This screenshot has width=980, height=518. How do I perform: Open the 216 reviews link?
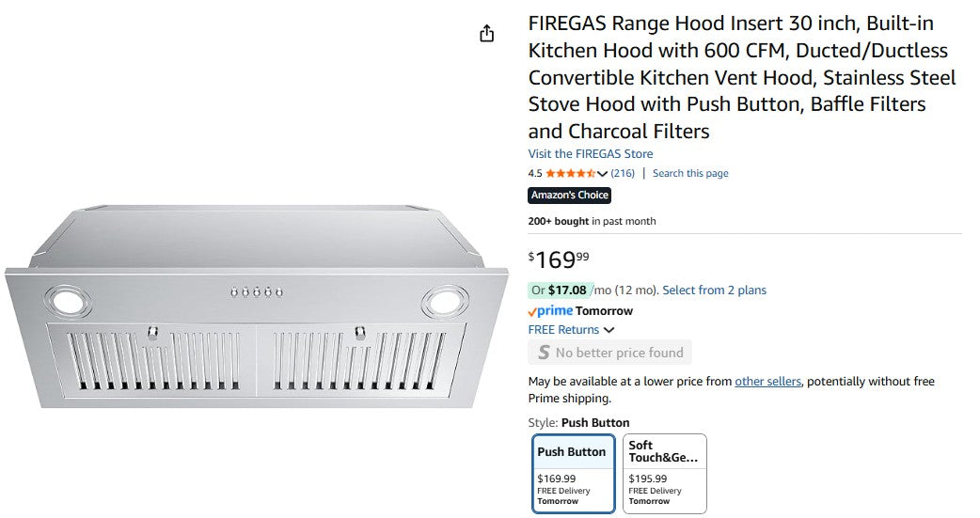pos(623,173)
